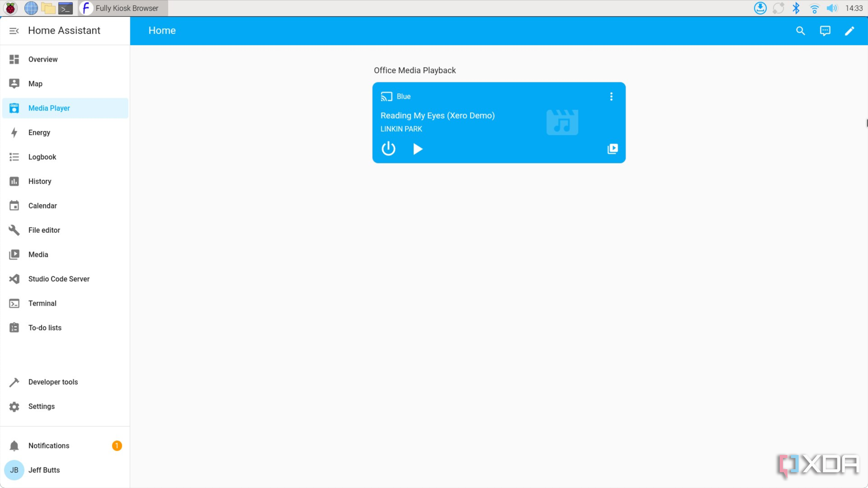Click the Overview grid icon
The width and height of the screenshot is (868, 488).
[x=14, y=59]
